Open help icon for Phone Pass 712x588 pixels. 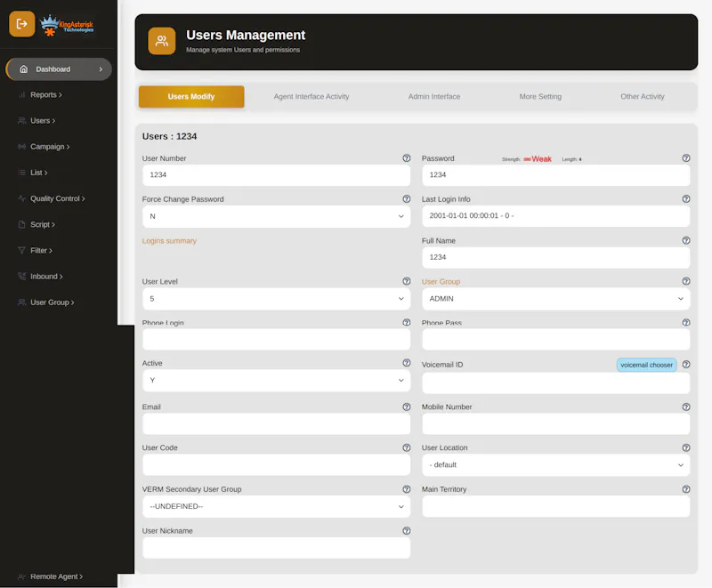686,322
